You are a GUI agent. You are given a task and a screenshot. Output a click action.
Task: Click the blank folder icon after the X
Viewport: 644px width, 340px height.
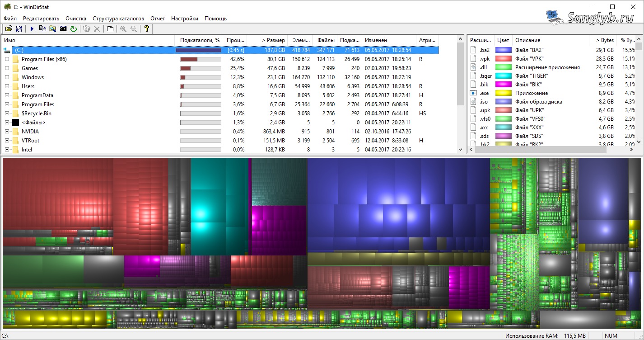click(x=110, y=29)
